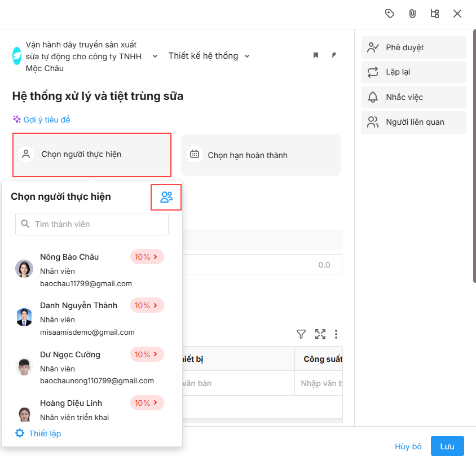The width and height of the screenshot is (476, 464).
Task: Click Dư Ngọc Cường avatar
Action: 24,366
